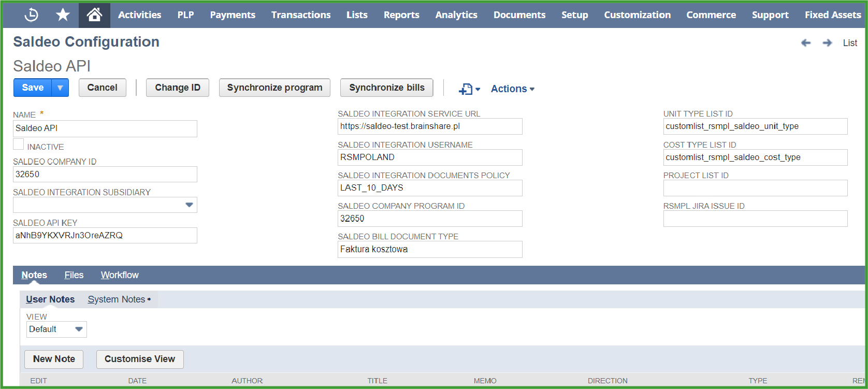The image size is (868, 389).
Task: Toggle the Inactive checkbox
Action: click(19, 145)
